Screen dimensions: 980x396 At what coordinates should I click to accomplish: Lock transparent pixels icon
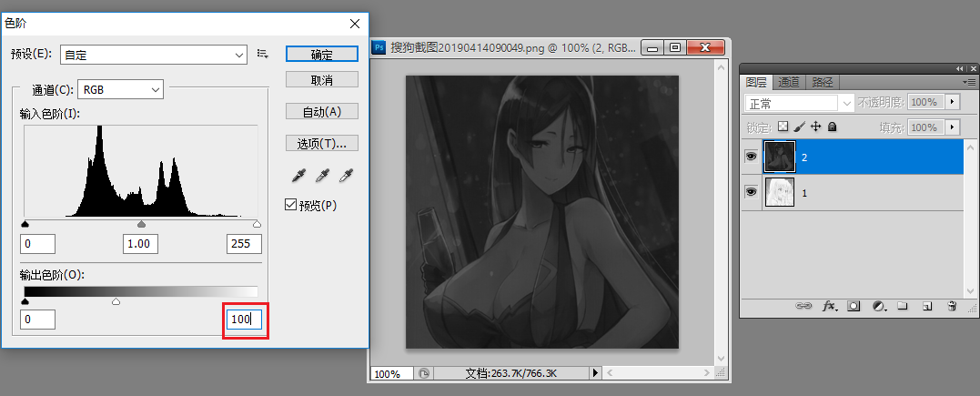783,127
